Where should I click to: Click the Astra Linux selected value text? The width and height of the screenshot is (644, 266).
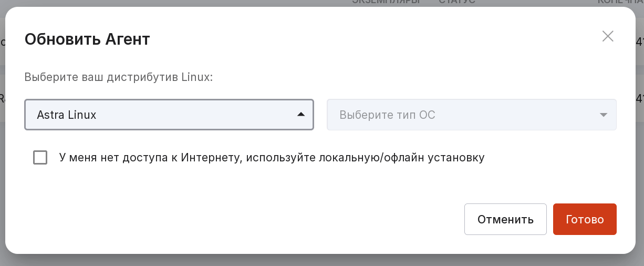[67, 115]
